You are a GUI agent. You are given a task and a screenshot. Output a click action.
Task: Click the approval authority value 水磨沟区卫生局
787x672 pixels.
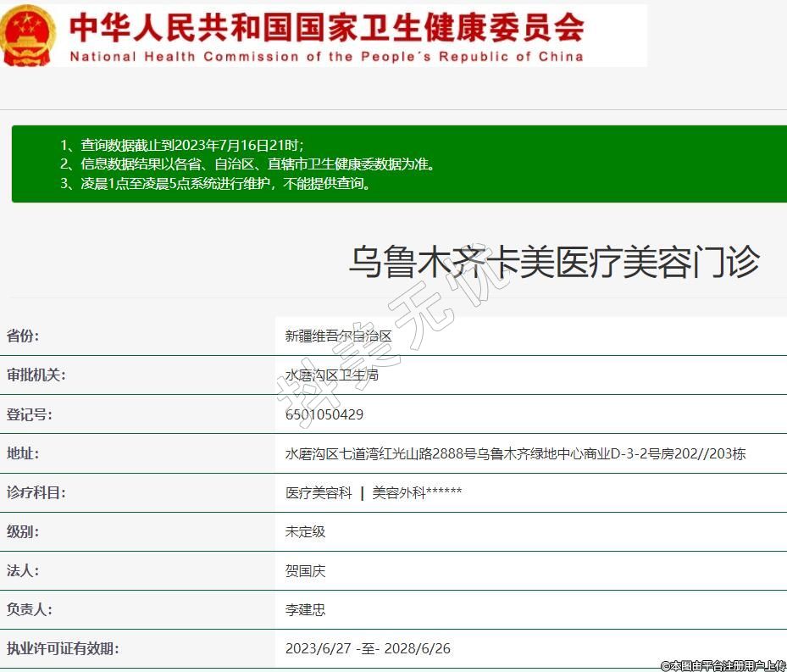tap(331, 375)
